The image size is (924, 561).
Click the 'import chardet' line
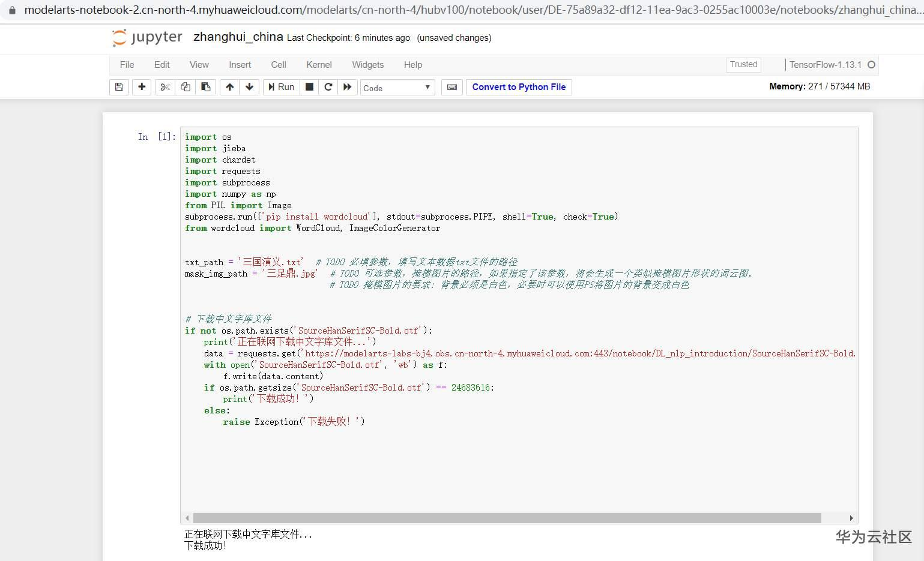click(220, 160)
